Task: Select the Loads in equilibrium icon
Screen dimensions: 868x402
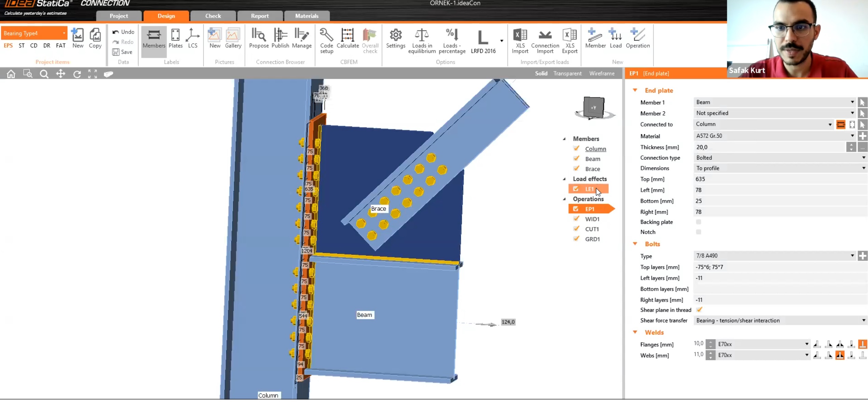Action: pyautogui.click(x=422, y=38)
